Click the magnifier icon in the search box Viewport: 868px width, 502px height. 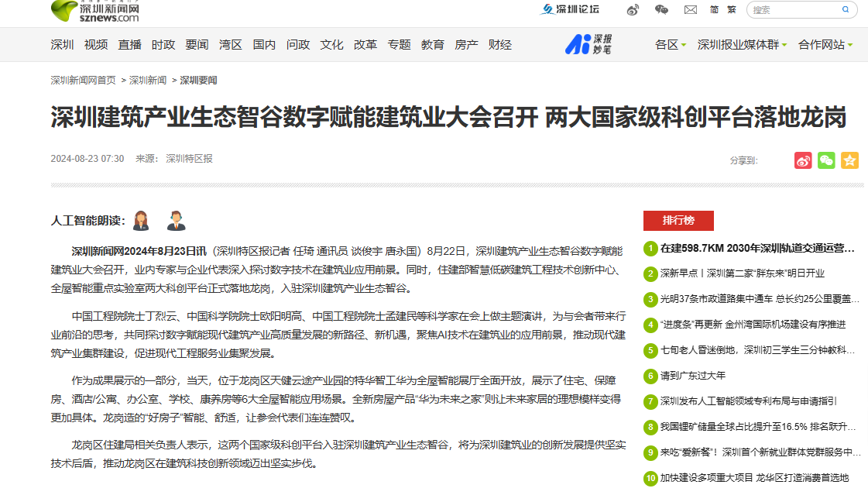[x=845, y=9]
